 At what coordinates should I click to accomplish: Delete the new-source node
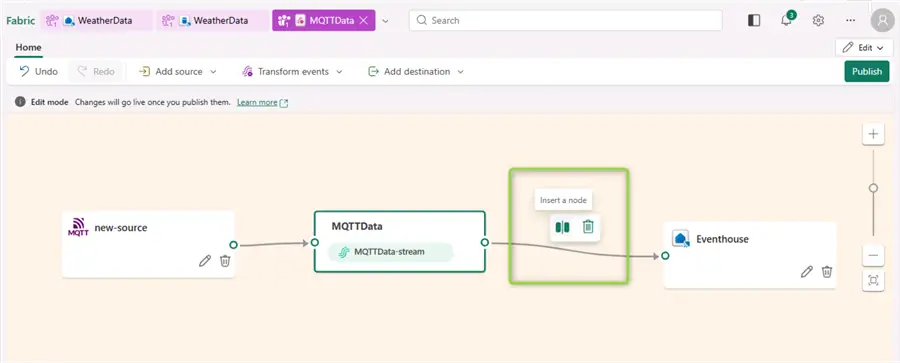[x=225, y=261]
